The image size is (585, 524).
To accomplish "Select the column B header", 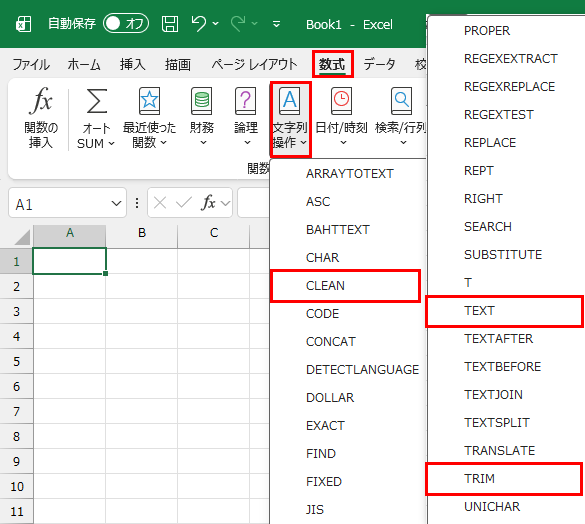I will coord(142,233).
